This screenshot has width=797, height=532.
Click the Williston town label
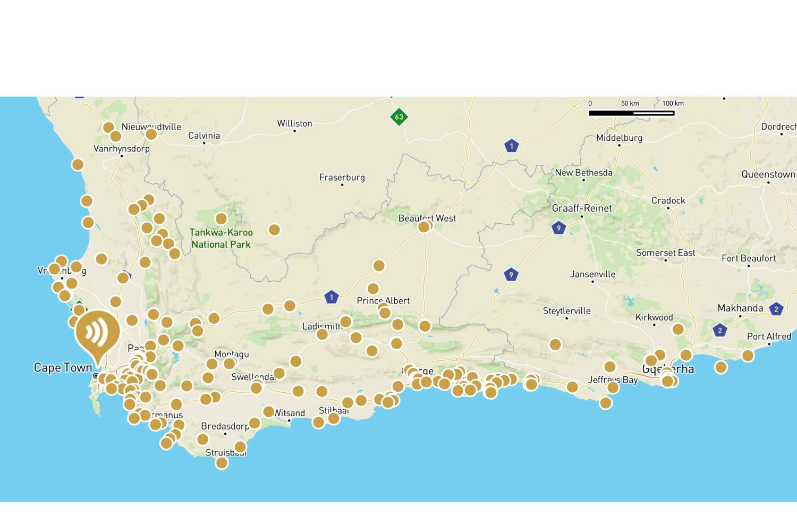pyautogui.click(x=294, y=123)
